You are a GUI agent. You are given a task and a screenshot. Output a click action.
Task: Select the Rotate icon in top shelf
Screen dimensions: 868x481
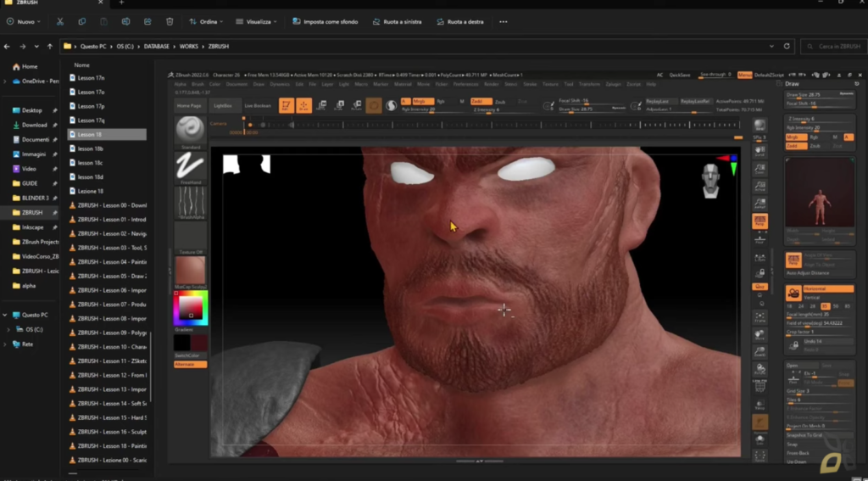(x=357, y=105)
